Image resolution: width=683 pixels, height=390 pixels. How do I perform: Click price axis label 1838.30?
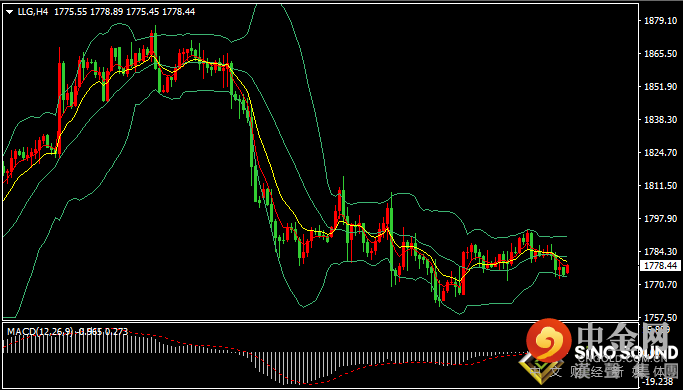[660, 119]
